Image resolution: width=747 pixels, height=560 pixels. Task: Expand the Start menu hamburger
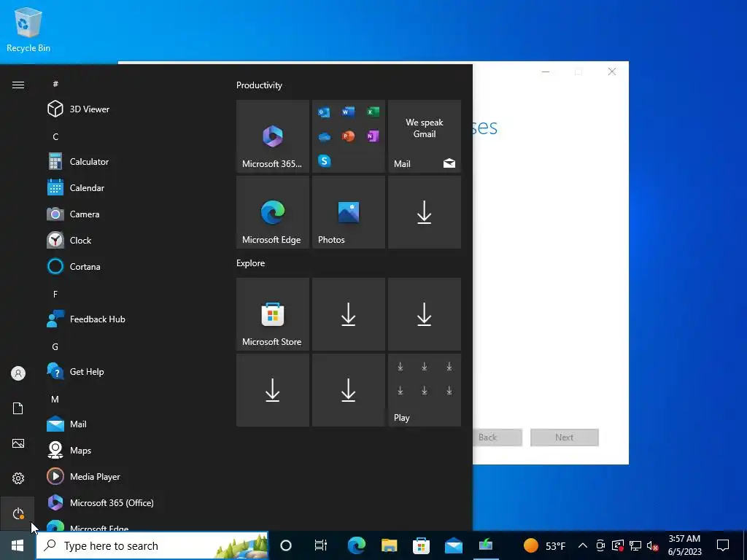[x=18, y=85]
